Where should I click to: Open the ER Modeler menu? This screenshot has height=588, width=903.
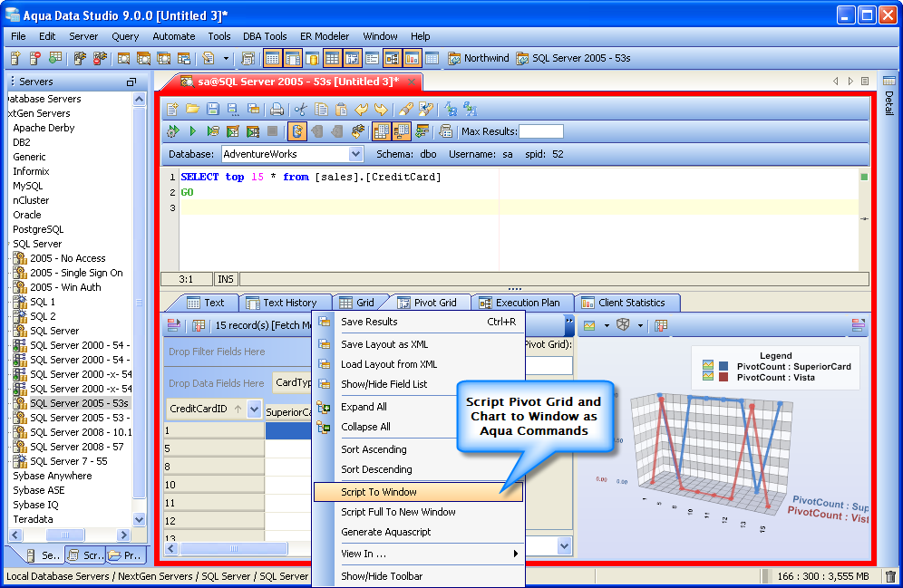pos(325,36)
